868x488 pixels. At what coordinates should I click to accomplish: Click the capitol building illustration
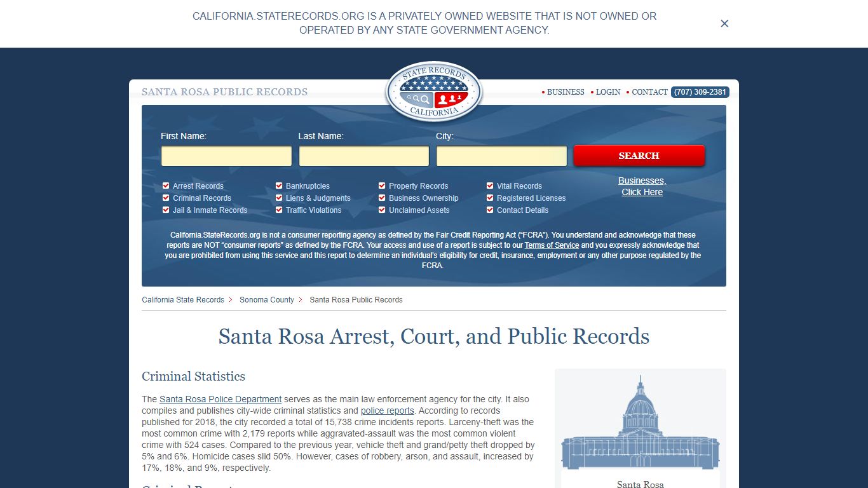pyautogui.click(x=641, y=423)
